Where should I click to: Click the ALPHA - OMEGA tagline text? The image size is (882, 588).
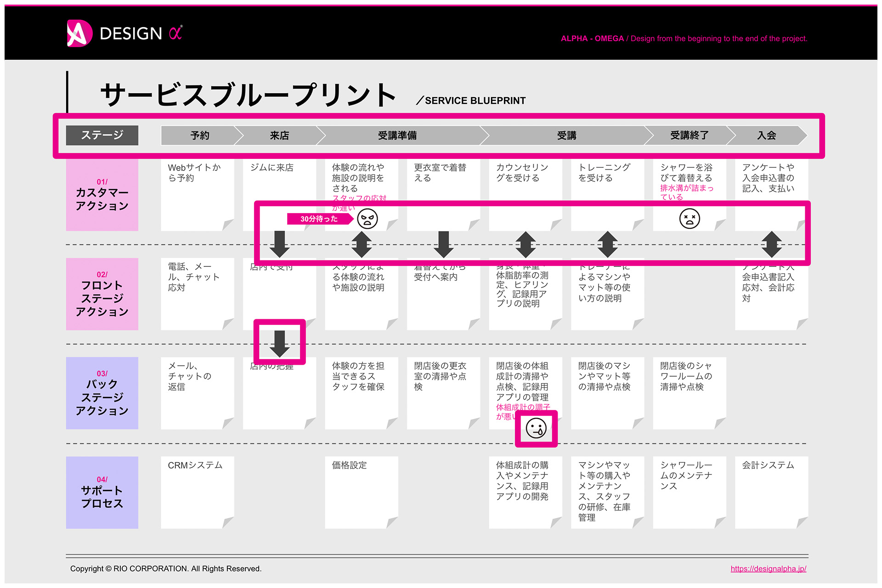(684, 39)
